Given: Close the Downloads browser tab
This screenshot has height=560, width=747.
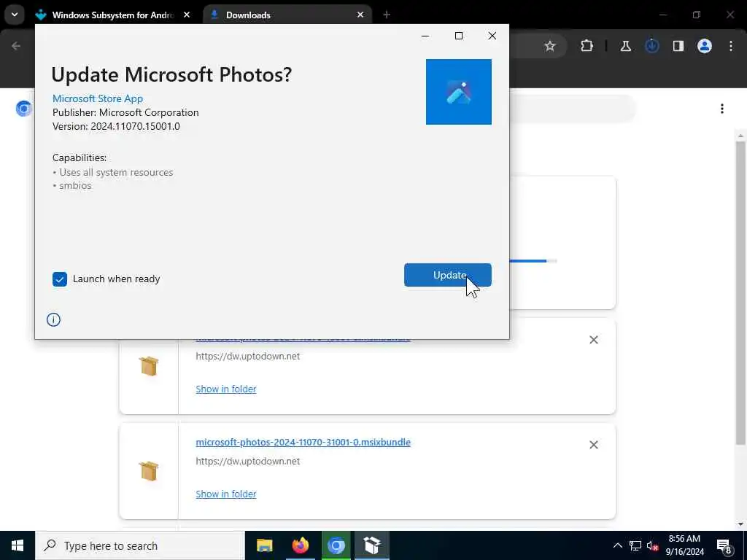Looking at the screenshot, I should (360, 15).
